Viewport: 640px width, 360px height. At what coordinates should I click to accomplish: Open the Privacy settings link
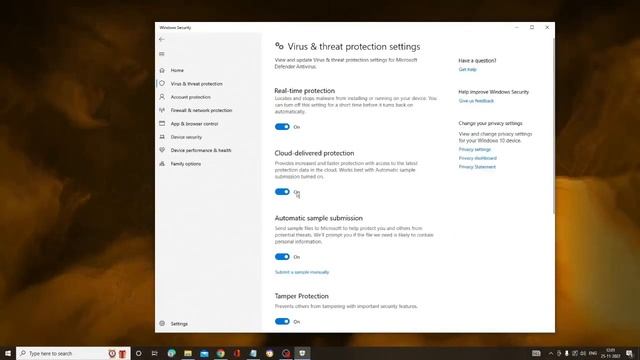click(x=474, y=149)
